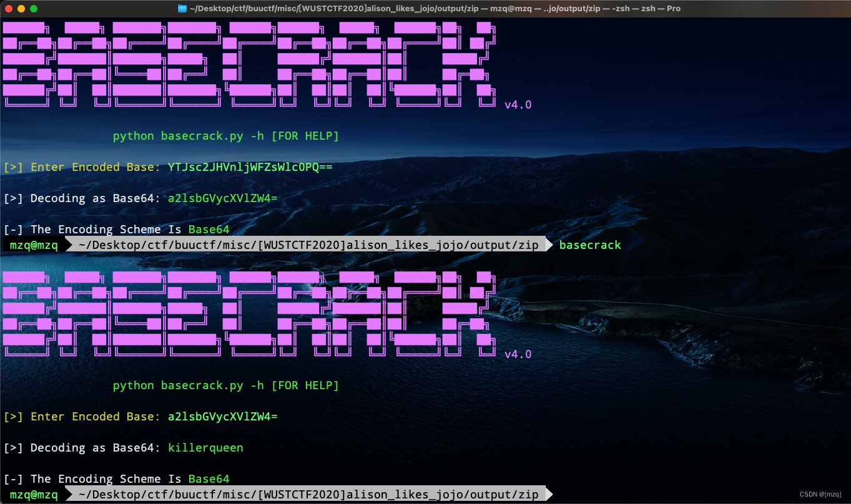Close the terminal window with red button
The width and height of the screenshot is (851, 504).
pyautogui.click(x=9, y=9)
